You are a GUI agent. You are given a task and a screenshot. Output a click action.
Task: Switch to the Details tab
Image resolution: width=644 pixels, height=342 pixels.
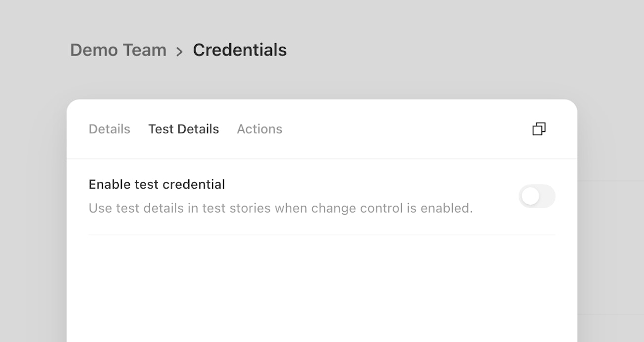tap(109, 129)
